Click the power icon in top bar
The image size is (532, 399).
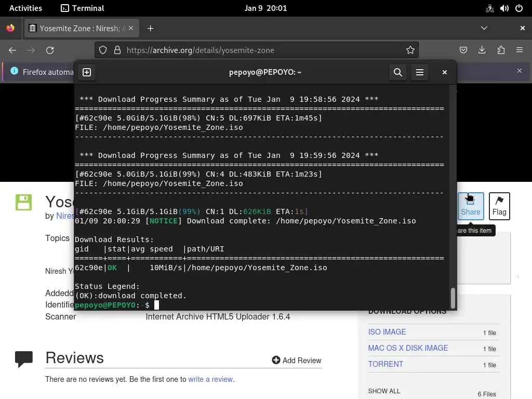519,8
